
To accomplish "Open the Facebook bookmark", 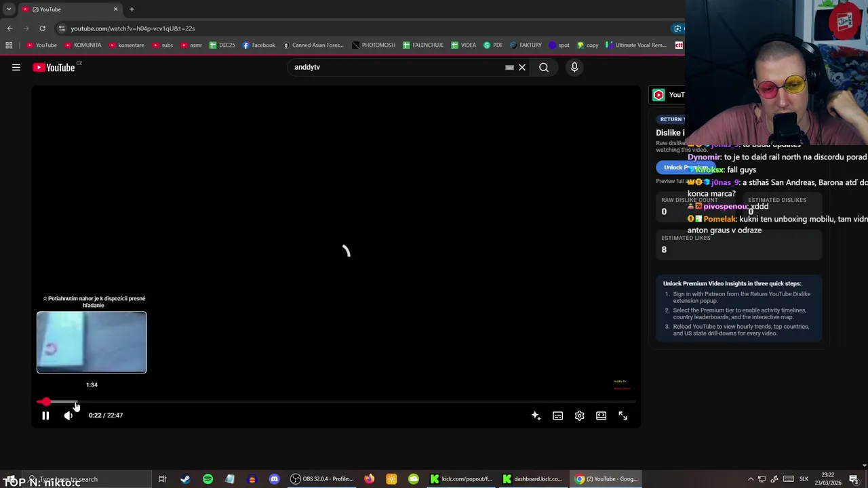I will [x=258, y=45].
